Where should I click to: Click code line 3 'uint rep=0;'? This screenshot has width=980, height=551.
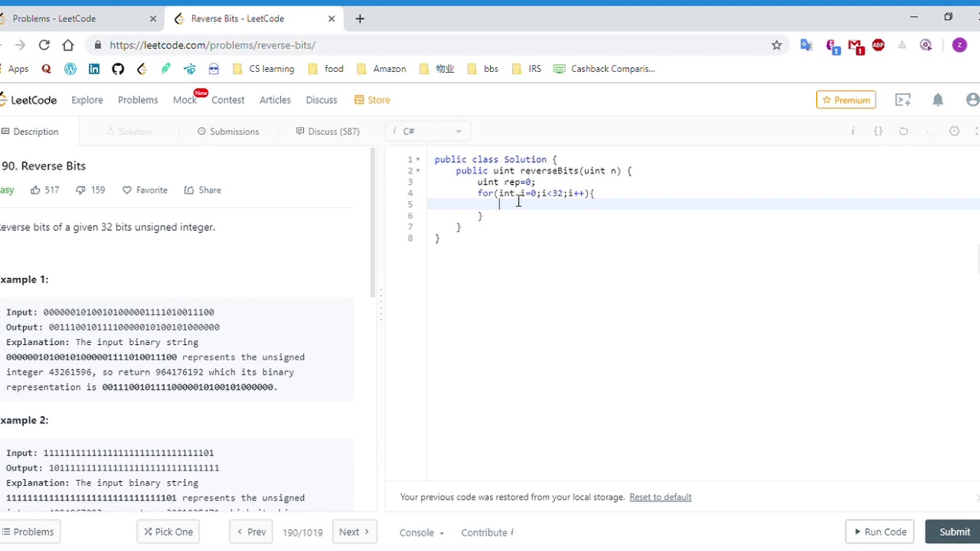click(x=506, y=182)
